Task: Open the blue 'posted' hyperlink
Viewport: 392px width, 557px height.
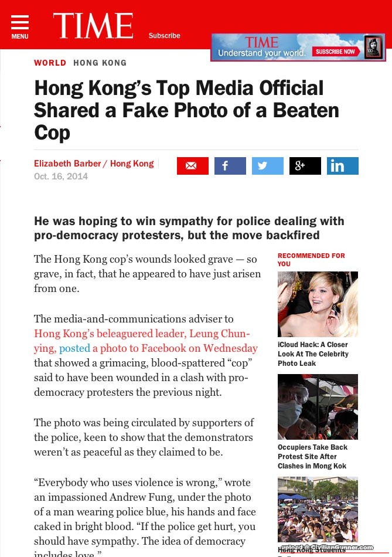Action: click(74, 348)
